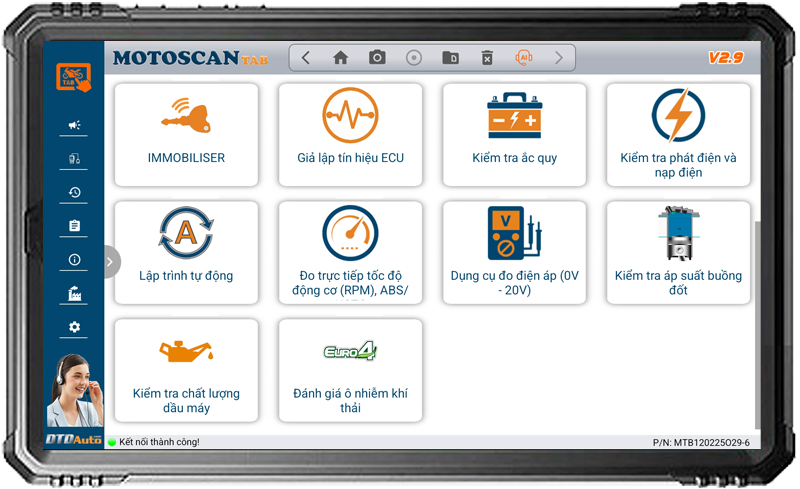Open AI support headset icon
This screenshot has width=800, height=489.
pyautogui.click(x=524, y=58)
